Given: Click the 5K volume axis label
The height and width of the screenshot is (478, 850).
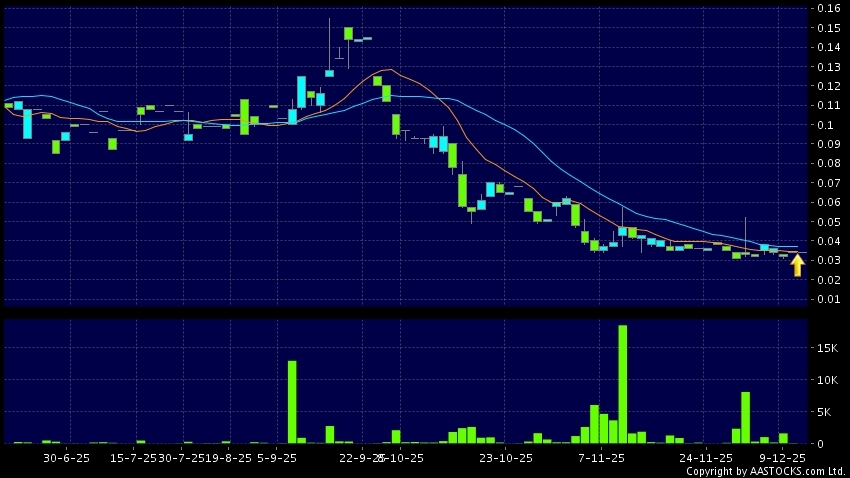Looking at the screenshot, I should [822, 412].
